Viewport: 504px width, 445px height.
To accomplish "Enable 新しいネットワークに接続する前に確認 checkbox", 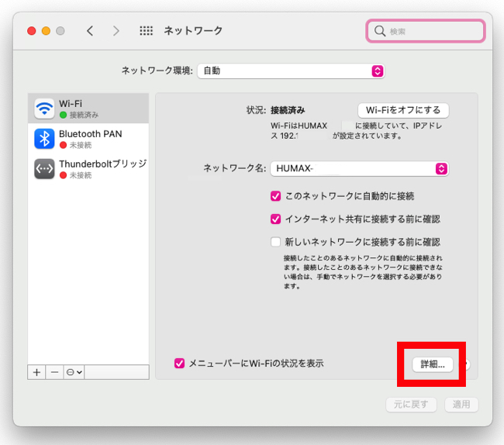I will pyautogui.click(x=275, y=242).
